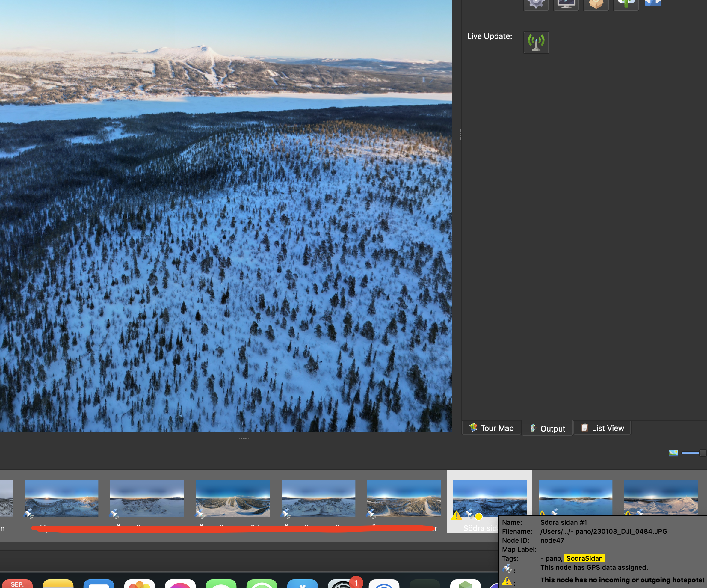The image size is (707, 588).
Task: Toggle the Live Update antenna button
Action: coord(536,43)
